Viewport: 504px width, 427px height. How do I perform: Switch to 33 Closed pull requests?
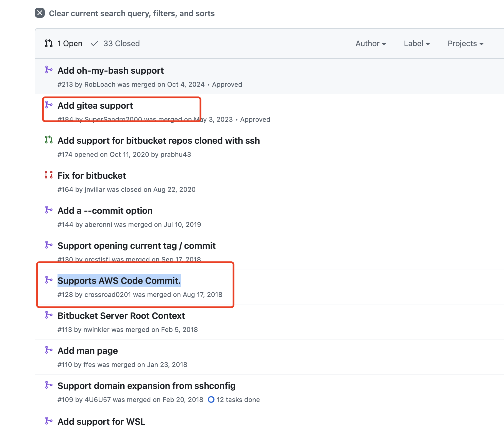click(x=116, y=44)
